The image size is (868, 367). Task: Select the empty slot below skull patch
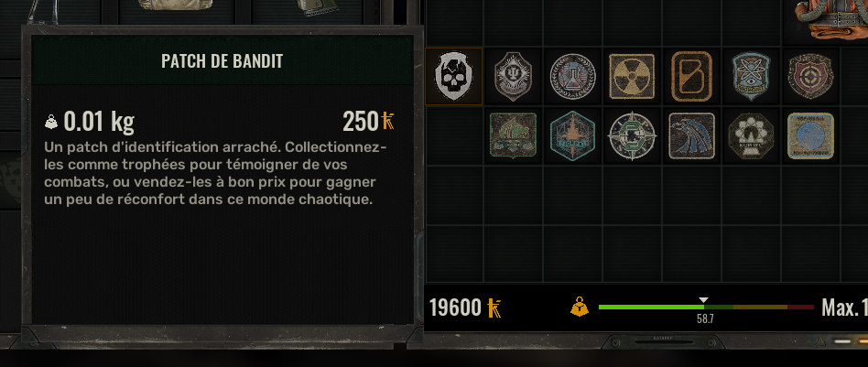pos(454,135)
